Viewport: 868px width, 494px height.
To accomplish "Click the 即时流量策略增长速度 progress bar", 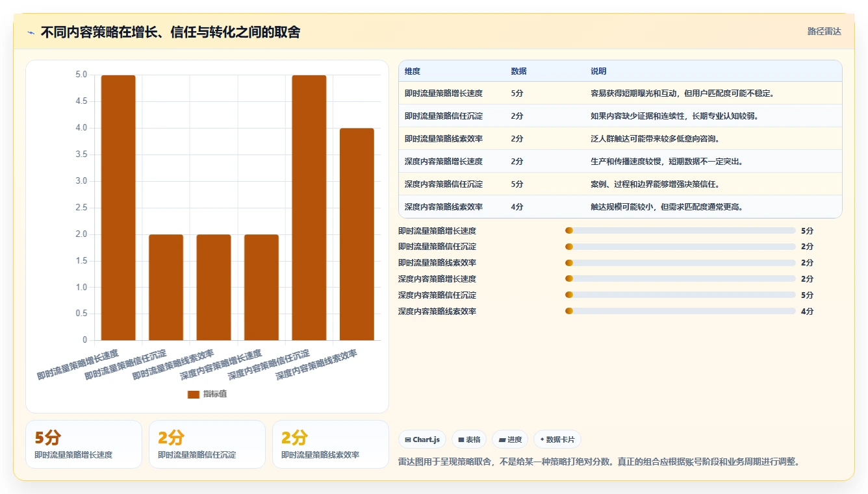I will (x=680, y=230).
